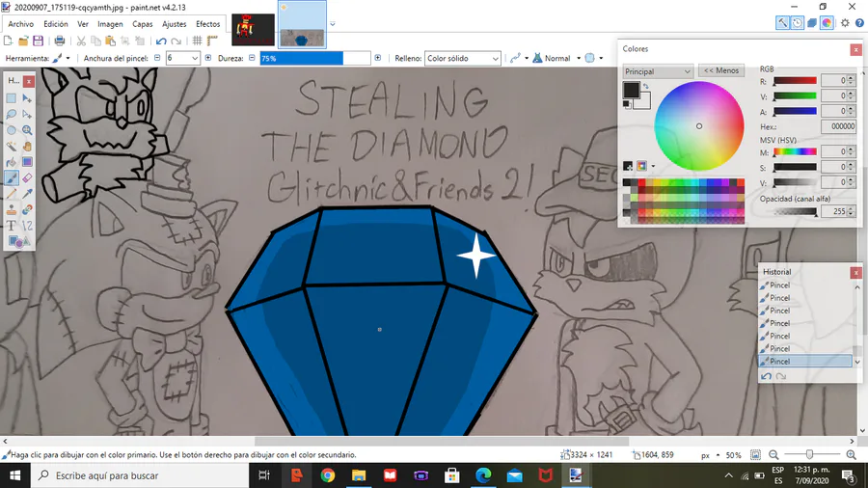Image resolution: width=868 pixels, height=488 pixels.
Task: Open the folder icon to open file
Action: click(x=23, y=41)
